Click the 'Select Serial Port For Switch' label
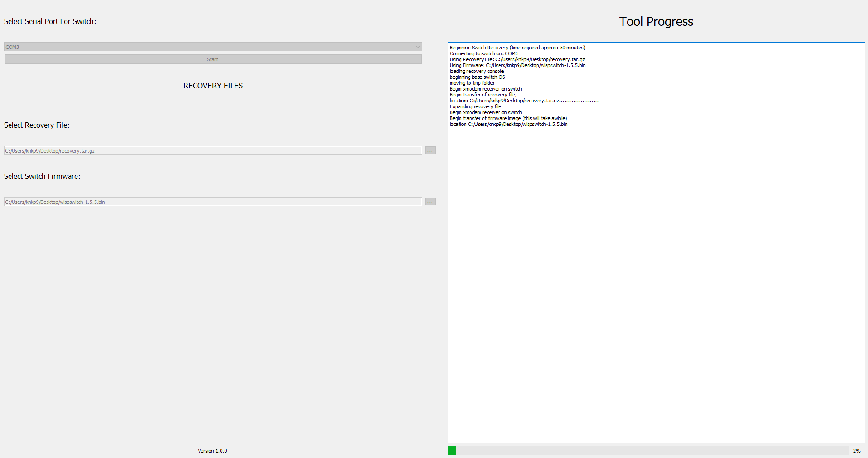868x458 pixels. coord(50,21)
